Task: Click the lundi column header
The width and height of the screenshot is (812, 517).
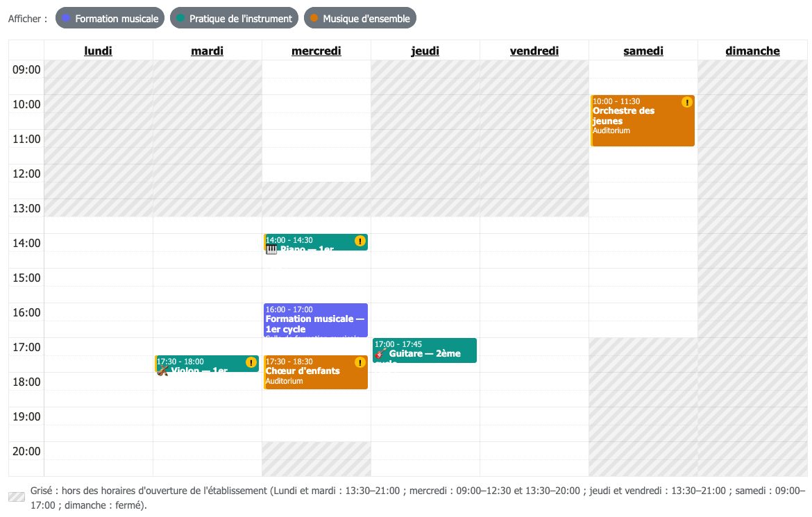Action: [x=99, y=51]
